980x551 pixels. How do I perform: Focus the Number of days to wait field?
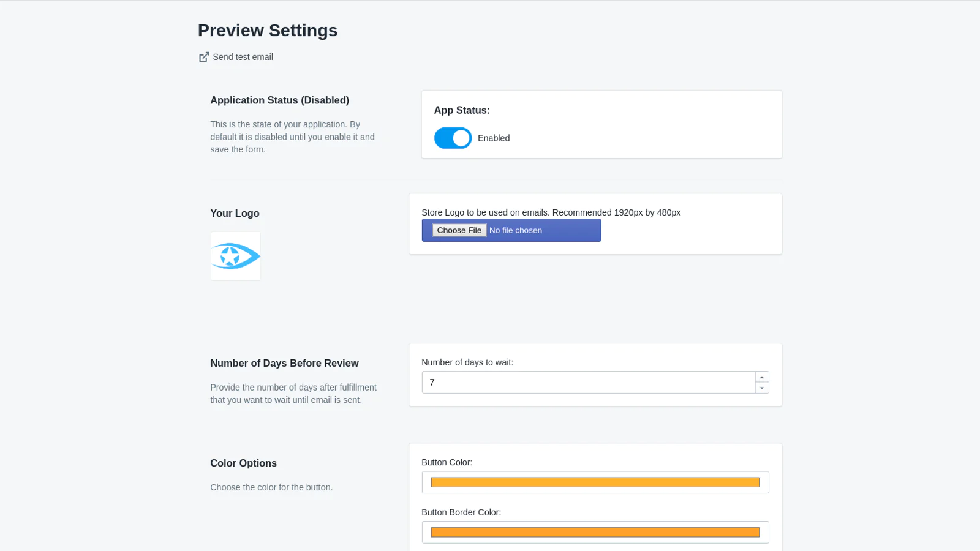(588, 383)
